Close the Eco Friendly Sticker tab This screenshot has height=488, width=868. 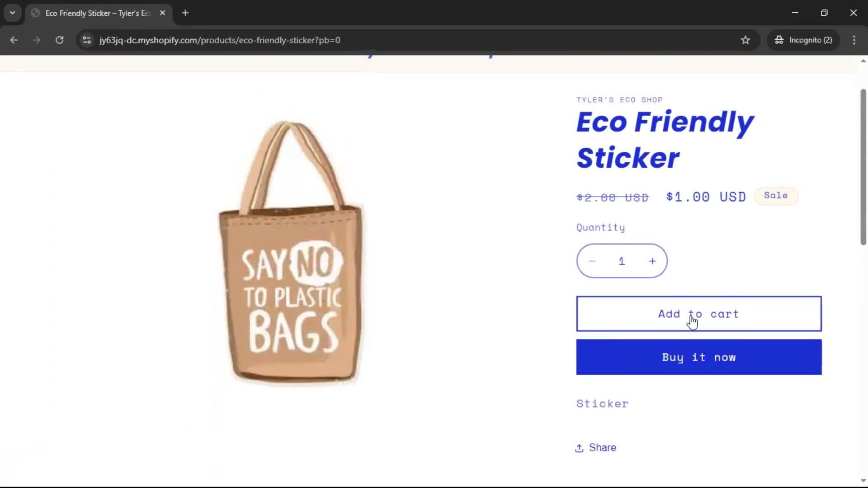click(163, 13)
